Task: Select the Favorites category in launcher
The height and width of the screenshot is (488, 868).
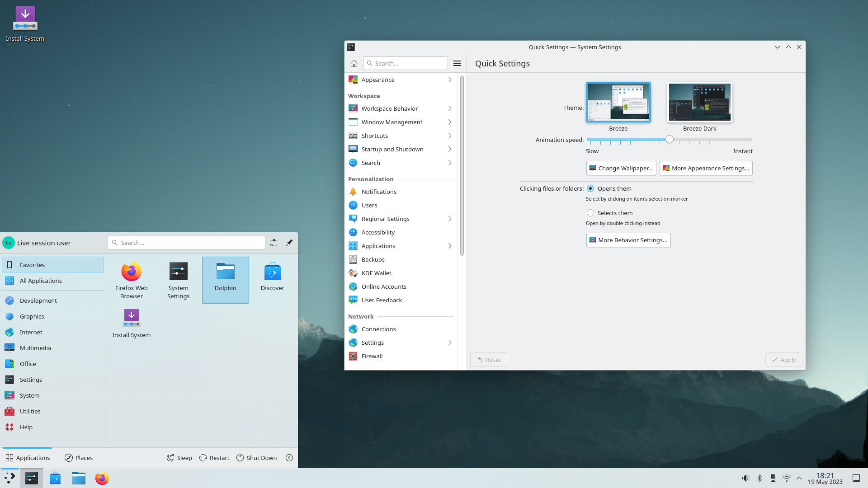Action: (x=53, y=265)
